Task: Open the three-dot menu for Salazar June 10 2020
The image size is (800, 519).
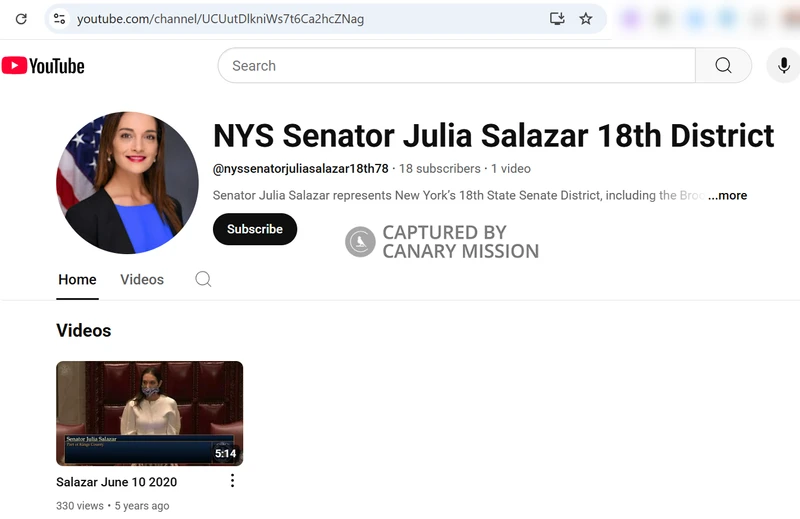Action: click(232, 481)
